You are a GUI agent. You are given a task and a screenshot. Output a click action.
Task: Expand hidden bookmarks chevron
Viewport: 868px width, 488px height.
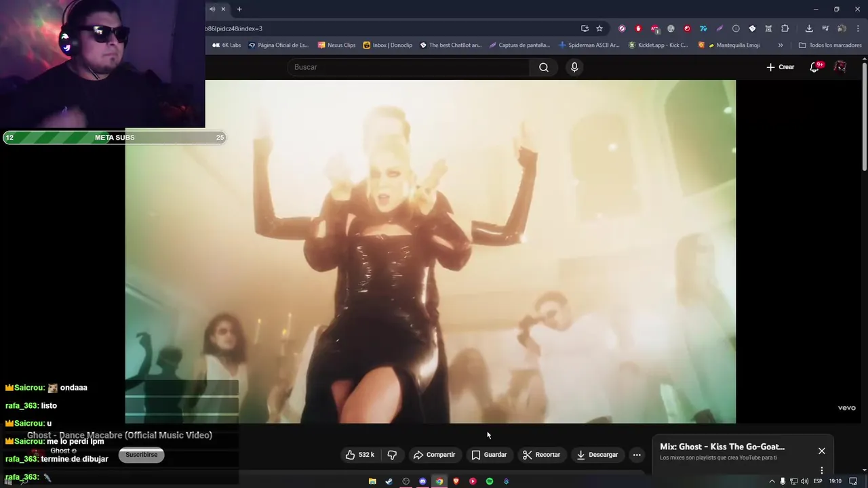[781, 45]
